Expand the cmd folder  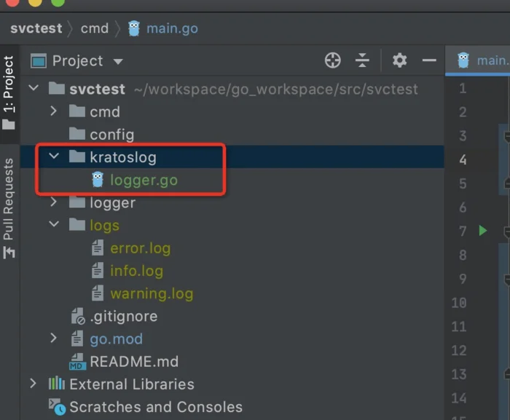click(x=54, y=111)
